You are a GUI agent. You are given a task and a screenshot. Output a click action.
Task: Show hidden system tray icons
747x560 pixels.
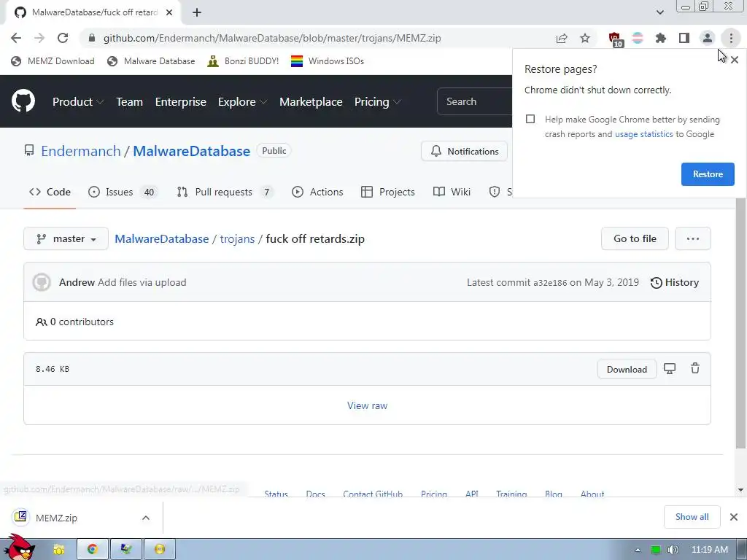[638, 550]
